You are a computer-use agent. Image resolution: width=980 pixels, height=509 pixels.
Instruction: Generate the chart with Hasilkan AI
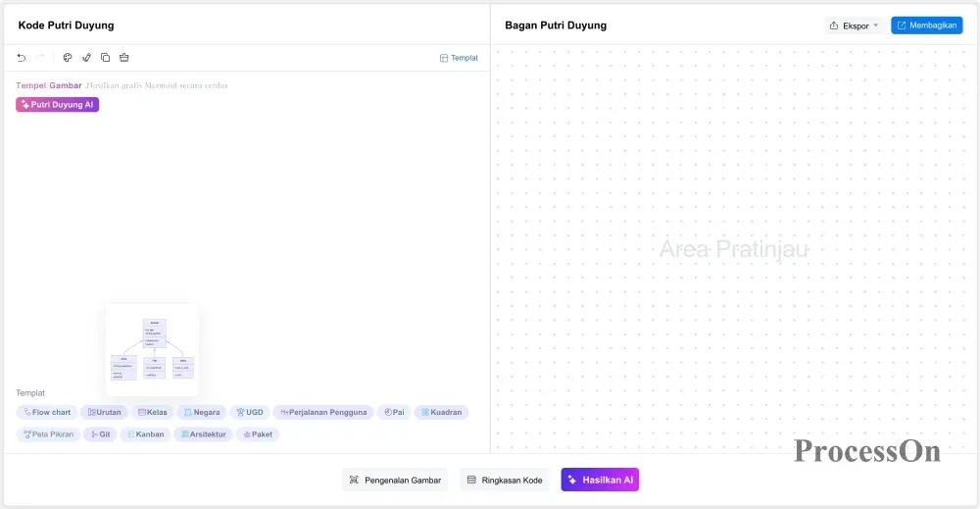600,480
